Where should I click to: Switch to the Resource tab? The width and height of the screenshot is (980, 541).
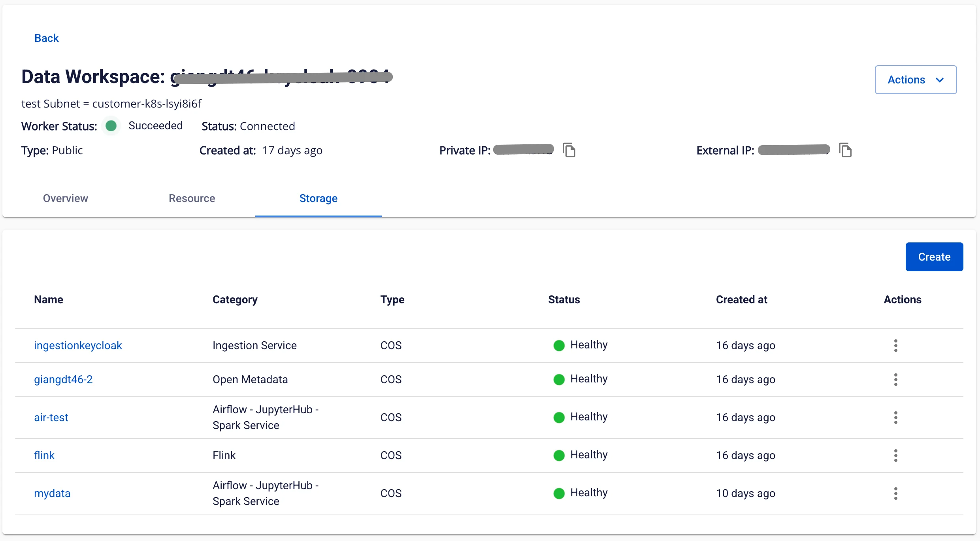tap(192, 198)
